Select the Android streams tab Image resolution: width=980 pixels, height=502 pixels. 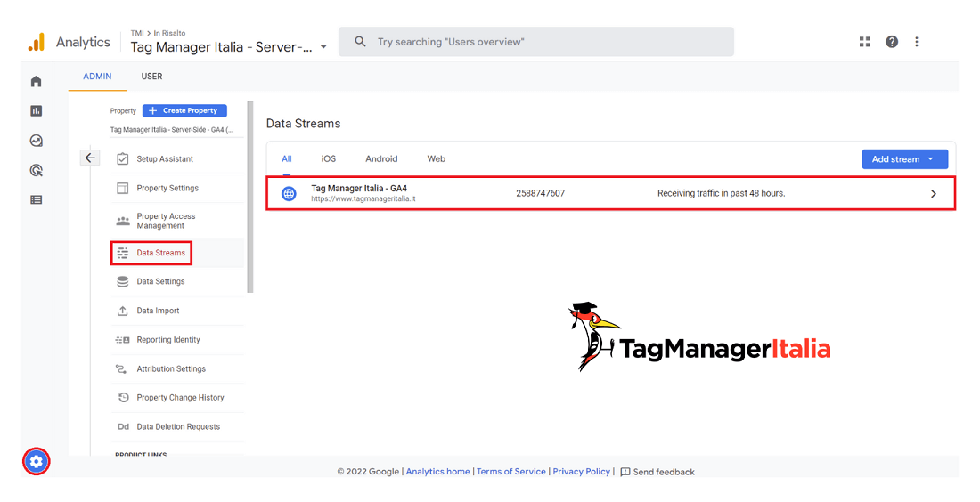coord(382,158)
